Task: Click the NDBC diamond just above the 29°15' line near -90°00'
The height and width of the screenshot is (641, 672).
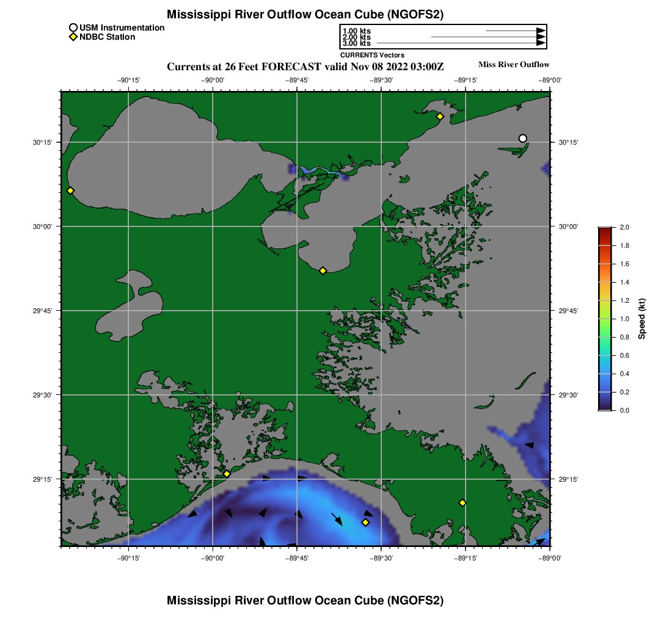Action: tap(227, 474)
